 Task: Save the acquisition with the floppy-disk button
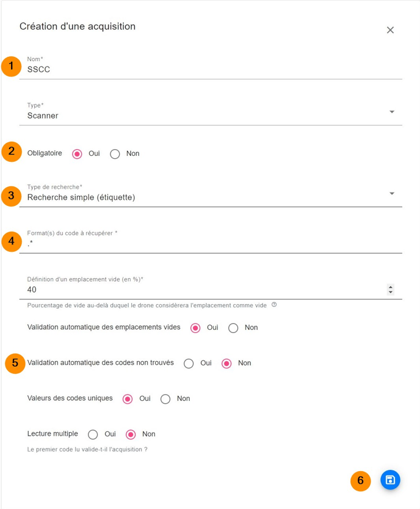coord(390,480)
